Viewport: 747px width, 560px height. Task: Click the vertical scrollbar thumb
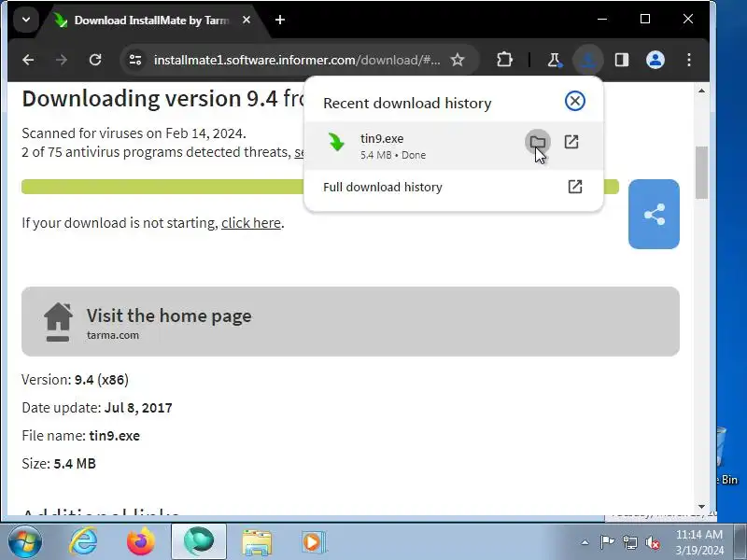click(701, 173)
